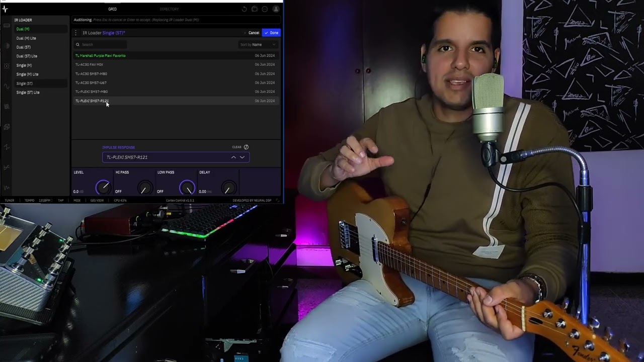Select next impulse response with down chevron

(x=242, y=157)
